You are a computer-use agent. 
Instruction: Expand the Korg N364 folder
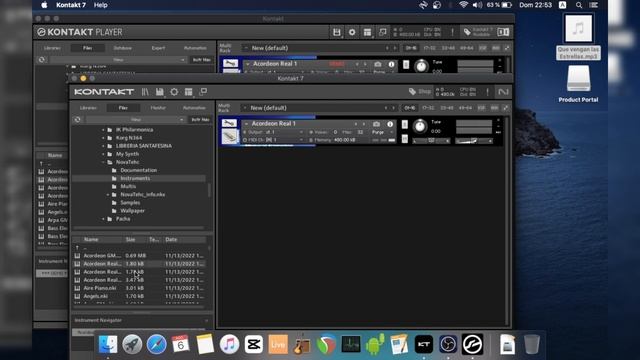[x=103, y=138]
